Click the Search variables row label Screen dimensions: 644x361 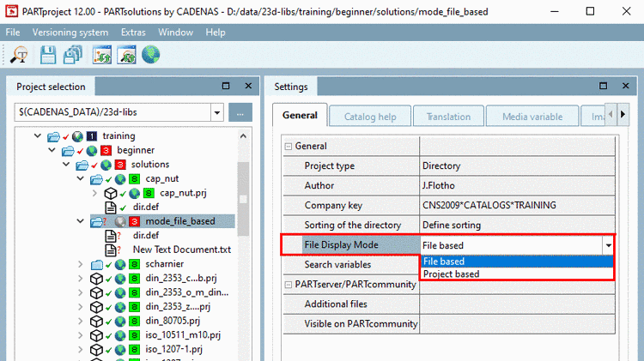(337, 265)
